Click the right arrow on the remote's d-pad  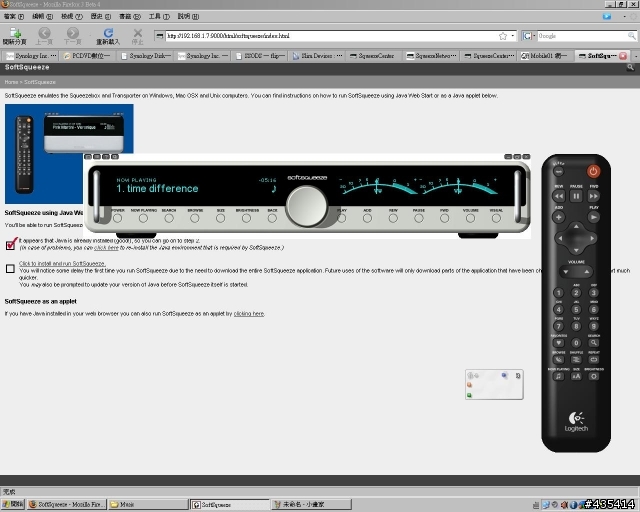pyautogui.click(x=591, y=238)
